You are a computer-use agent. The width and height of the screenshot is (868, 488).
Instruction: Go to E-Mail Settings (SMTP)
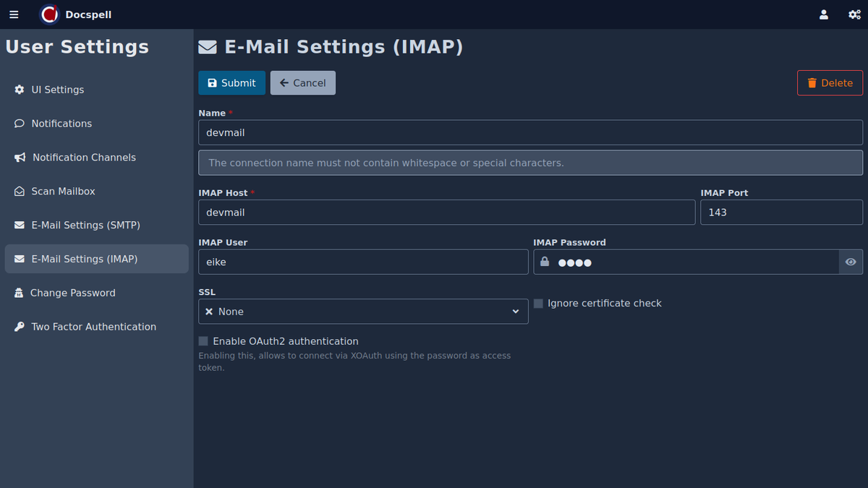coord(85,225)
